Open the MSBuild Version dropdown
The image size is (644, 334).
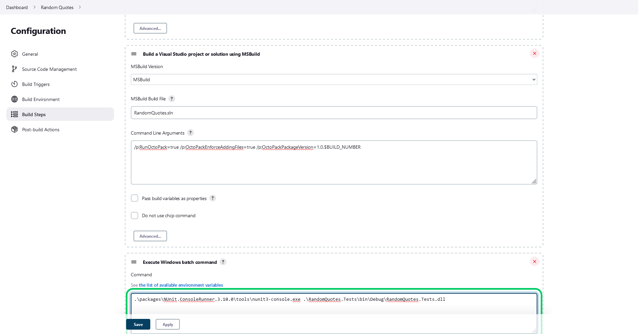tap(334, 80)
